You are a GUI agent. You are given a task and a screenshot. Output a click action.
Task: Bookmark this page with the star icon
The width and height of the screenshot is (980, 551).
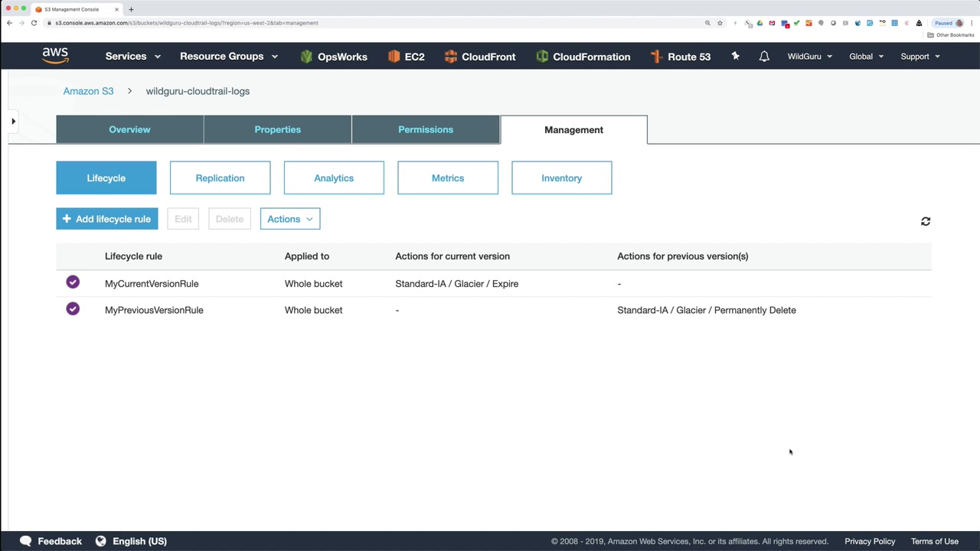(720, 23)
